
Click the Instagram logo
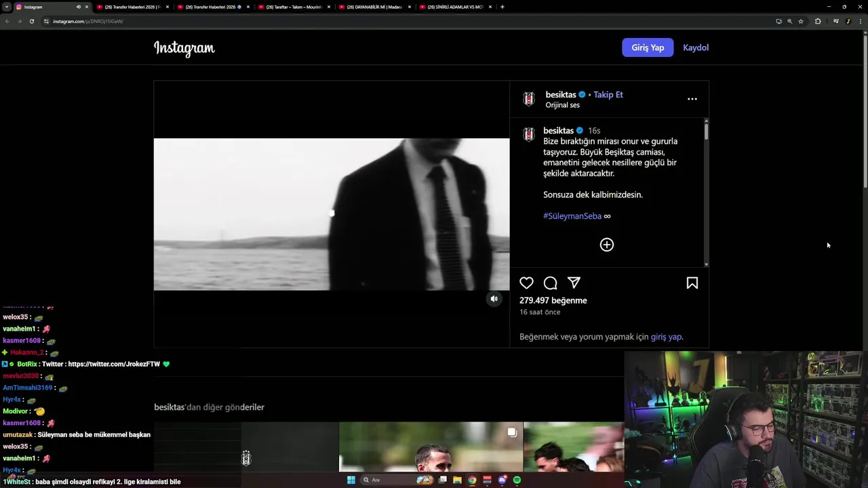coord(184,48)
